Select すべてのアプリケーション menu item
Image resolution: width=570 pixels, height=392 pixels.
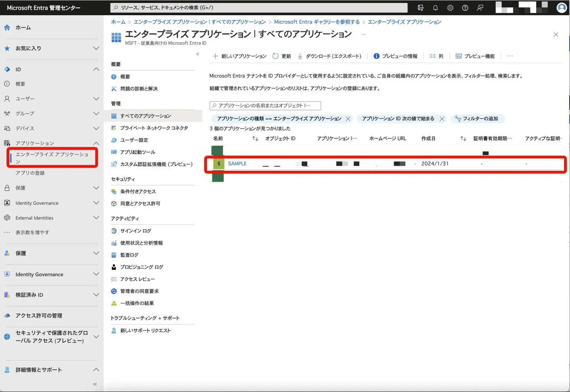click(153, 116)
